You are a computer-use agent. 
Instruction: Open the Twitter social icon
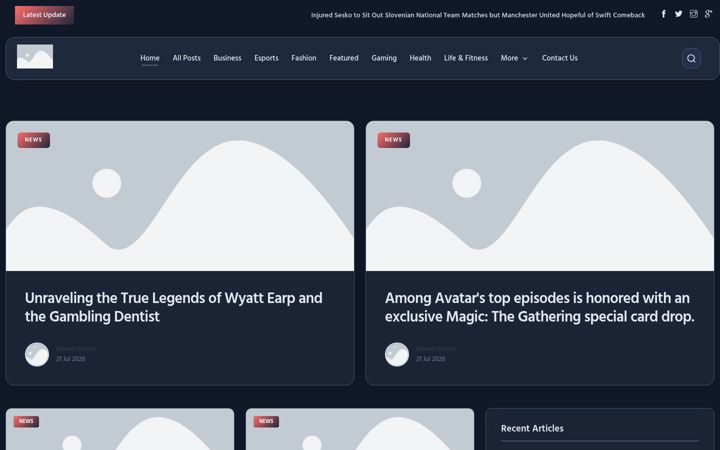679,14
